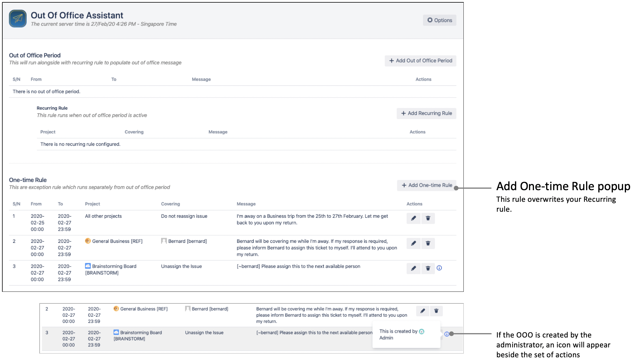Click Add One-time Rule button
This screenshot has height=364, width=635.
(x=426, y=185)
